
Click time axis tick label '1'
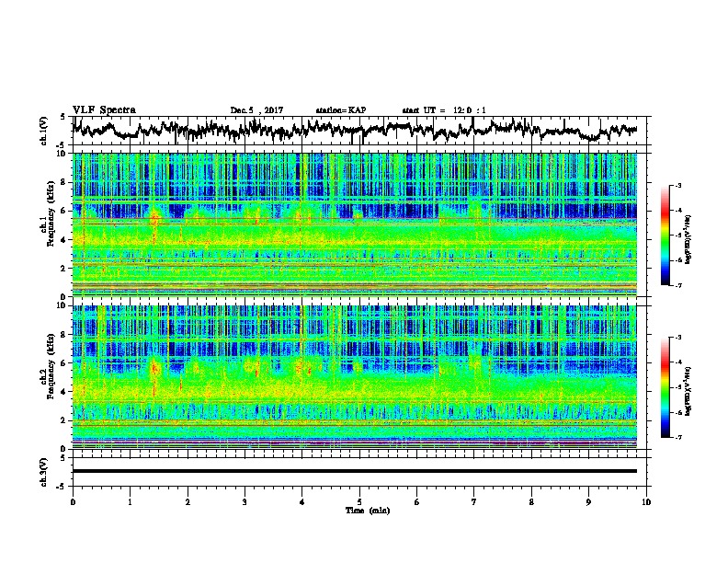click(130, 502)
